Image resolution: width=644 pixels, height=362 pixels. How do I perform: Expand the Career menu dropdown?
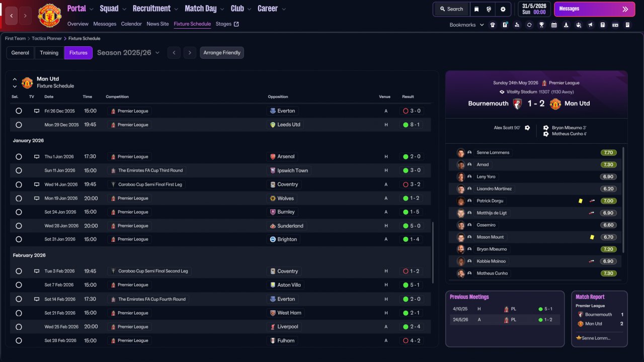click(283, 9)
